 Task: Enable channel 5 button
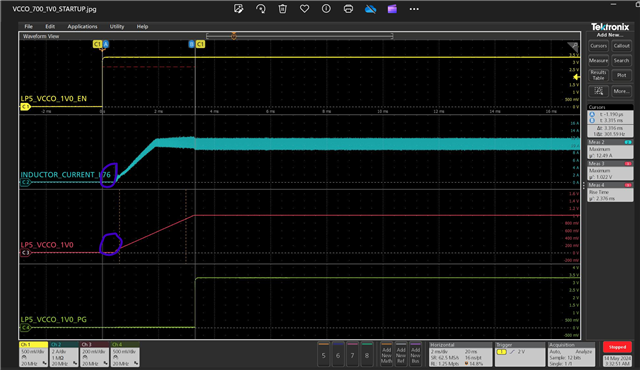tap(323, 354)
